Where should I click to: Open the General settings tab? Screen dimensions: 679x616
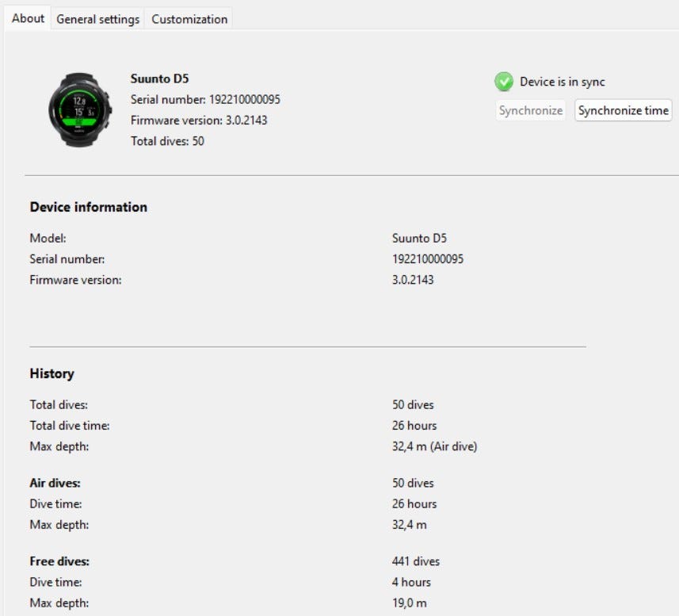(98, 19)
